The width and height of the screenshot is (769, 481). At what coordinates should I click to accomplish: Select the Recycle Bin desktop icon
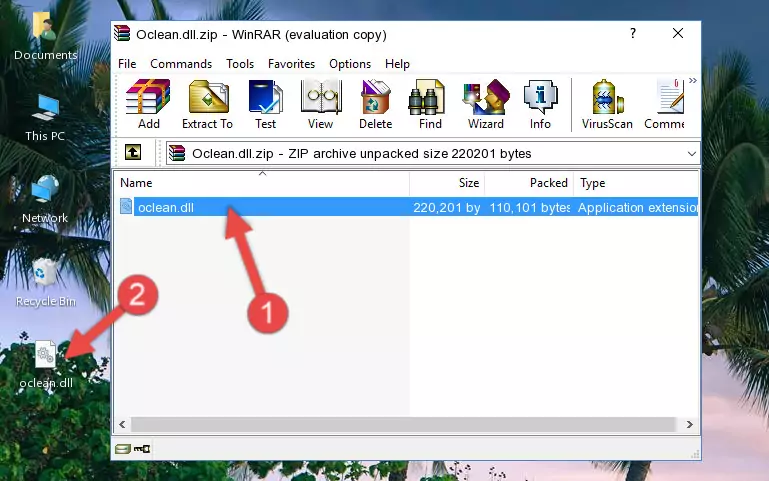pyautogui.click(x=45, y=282)
